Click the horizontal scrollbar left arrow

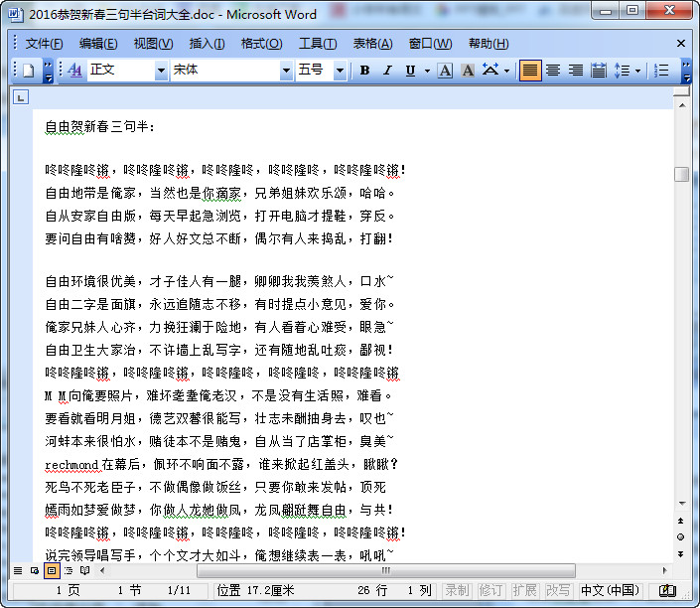[x=102, y=570]
